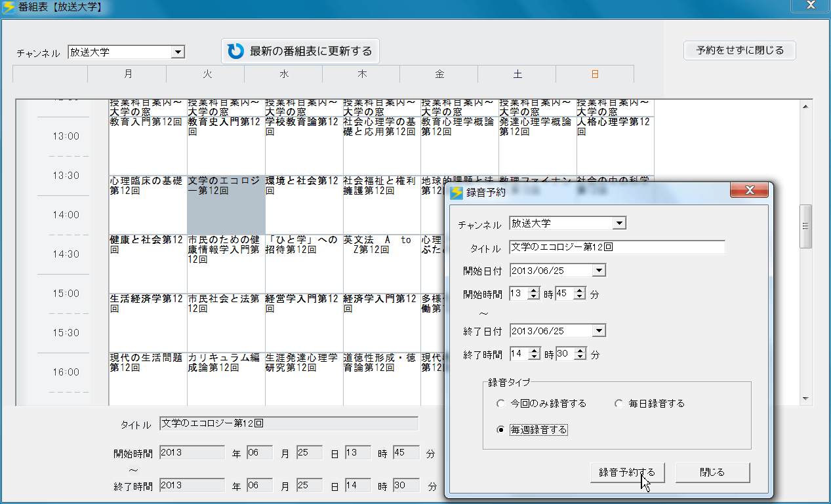Select highlighted program 文学のエコロジー第12回
Image resolution: width=831 pixels, height=504 pixels.
pyautogui.click(x=226, y=204)
